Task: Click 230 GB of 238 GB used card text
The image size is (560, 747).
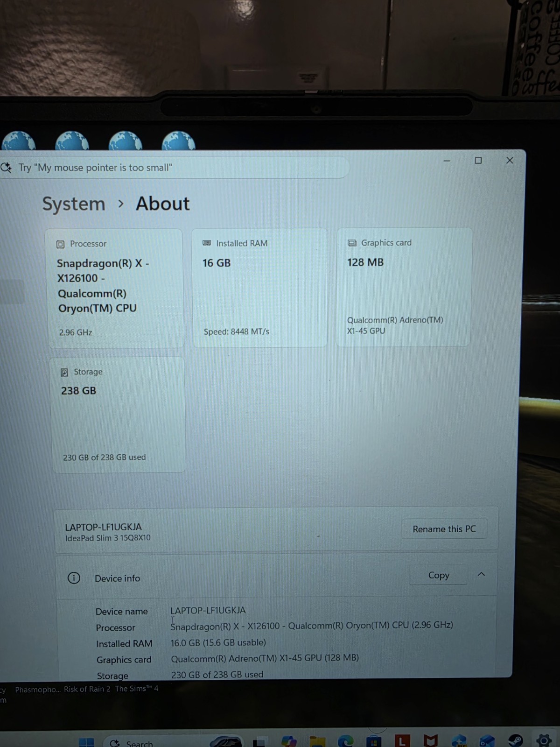Action: click(x=105, y=458)
